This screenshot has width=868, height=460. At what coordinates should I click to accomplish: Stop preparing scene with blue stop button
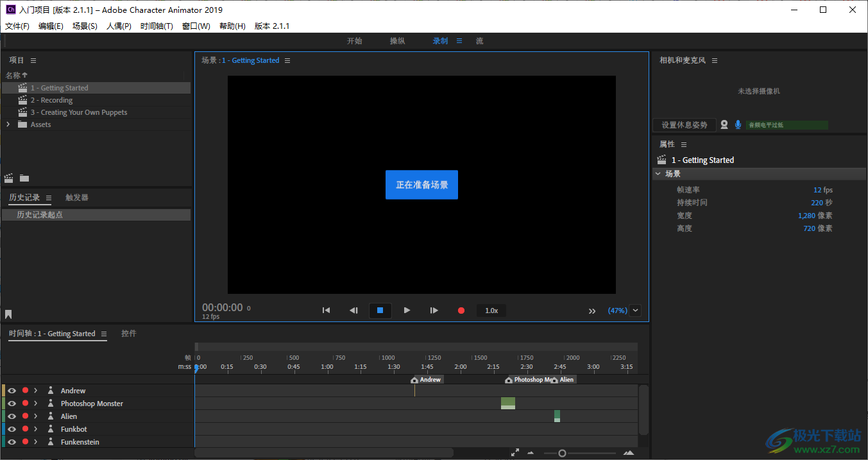(x=380, y=311)
